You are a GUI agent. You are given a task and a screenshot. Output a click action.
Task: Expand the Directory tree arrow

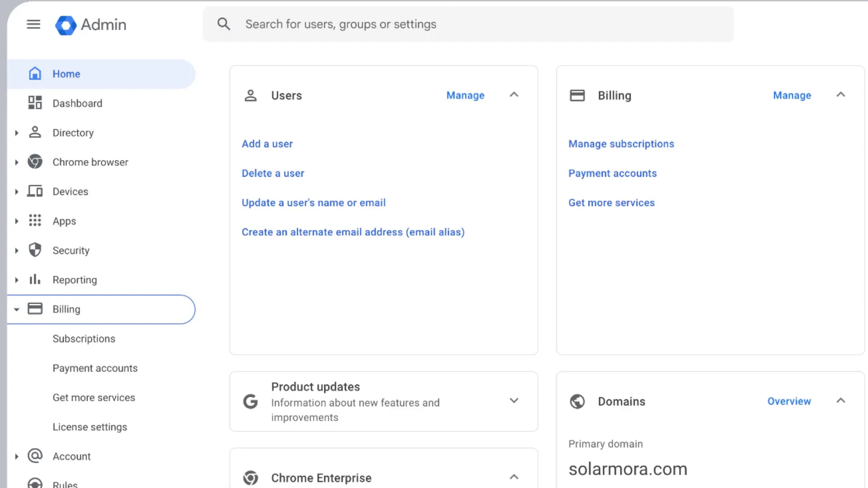click(17, 133)
